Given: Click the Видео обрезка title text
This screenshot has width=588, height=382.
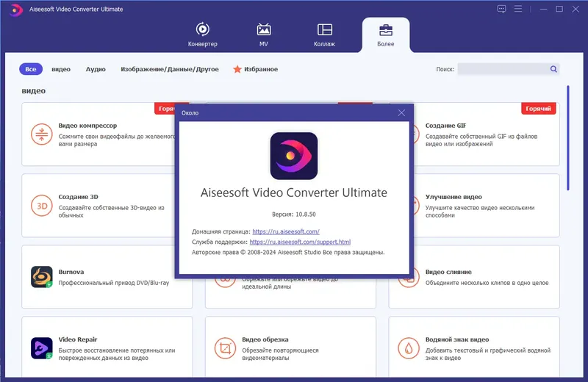Looking at the screenshot, I should coord(265,339).
